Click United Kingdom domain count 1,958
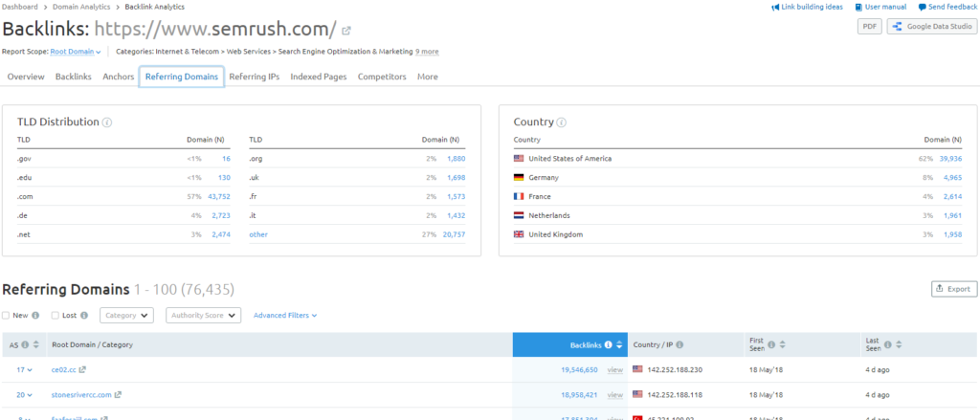 tap(952, 234)
